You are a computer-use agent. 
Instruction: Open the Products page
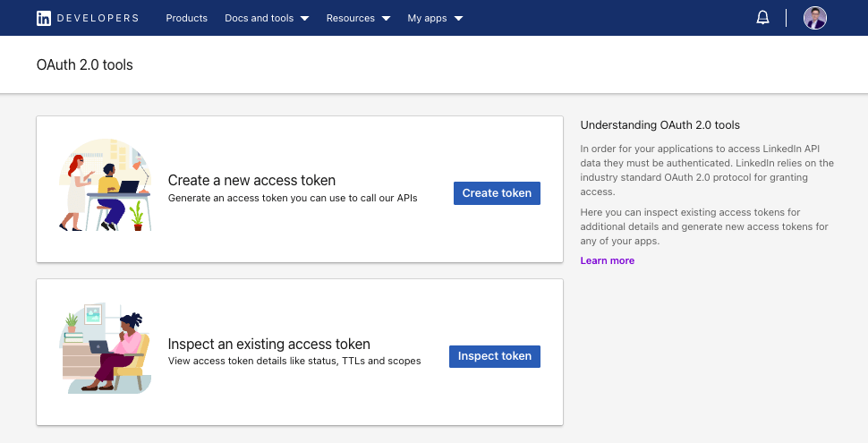(x=186, y=18)
